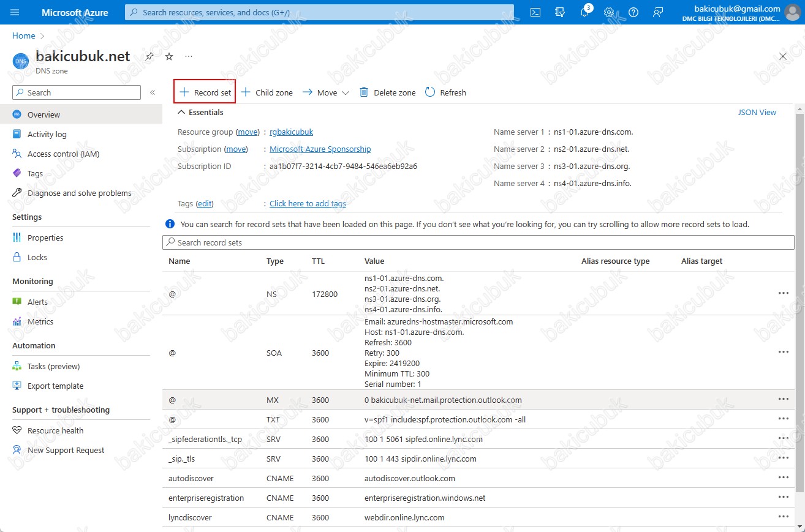Open the Feedback icon

click(x=658, y=12)
